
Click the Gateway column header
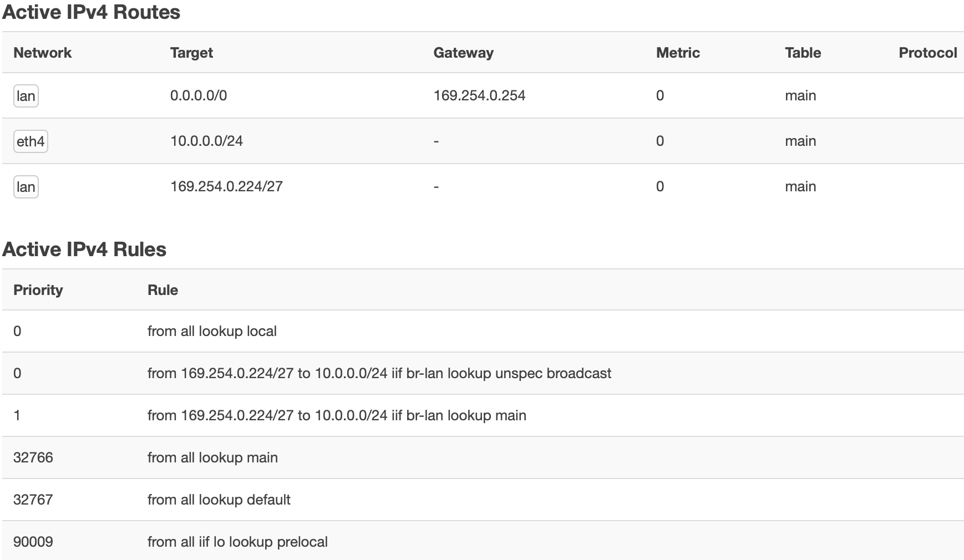tap(463, 53)
